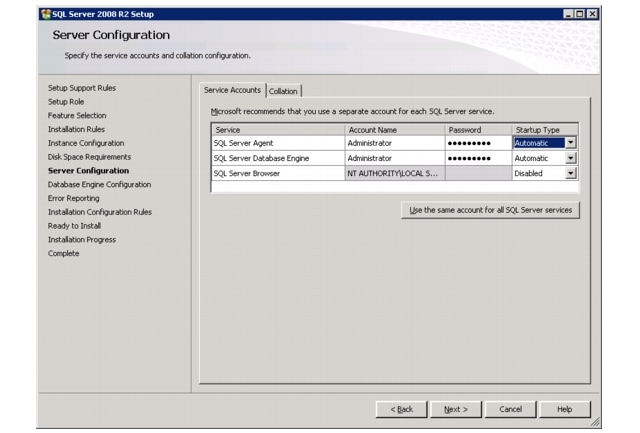Click bold Server Configuration step in sidebar

[88, 171]
